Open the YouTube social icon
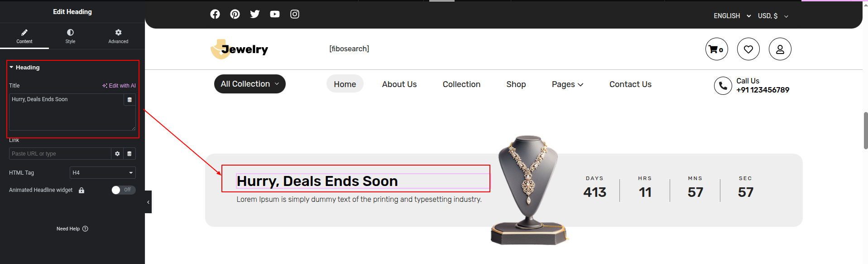Viewport: 868px width, 264px height. tap(275, 14)
